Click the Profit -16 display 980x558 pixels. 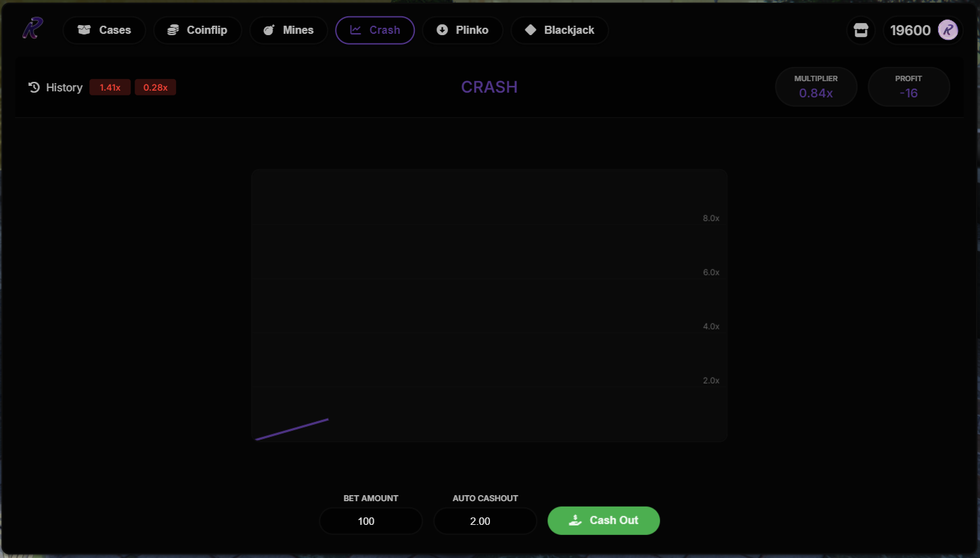click(909, 87)
